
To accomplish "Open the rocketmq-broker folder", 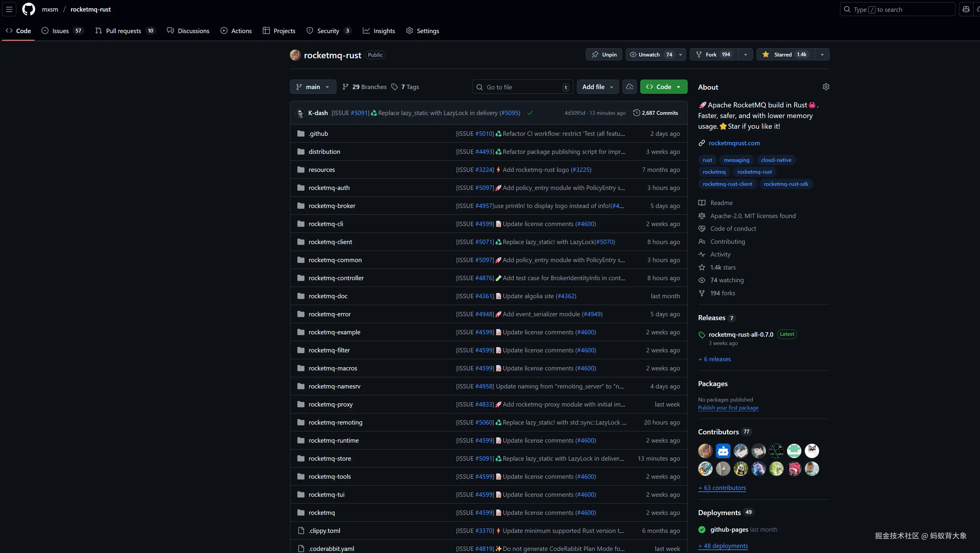I will click(332, 206).
